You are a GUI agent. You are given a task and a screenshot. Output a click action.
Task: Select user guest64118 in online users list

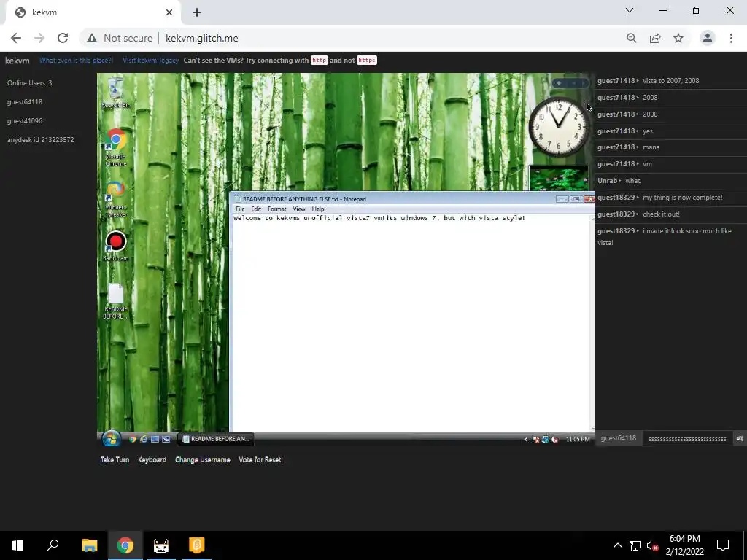tap(25, 102)
